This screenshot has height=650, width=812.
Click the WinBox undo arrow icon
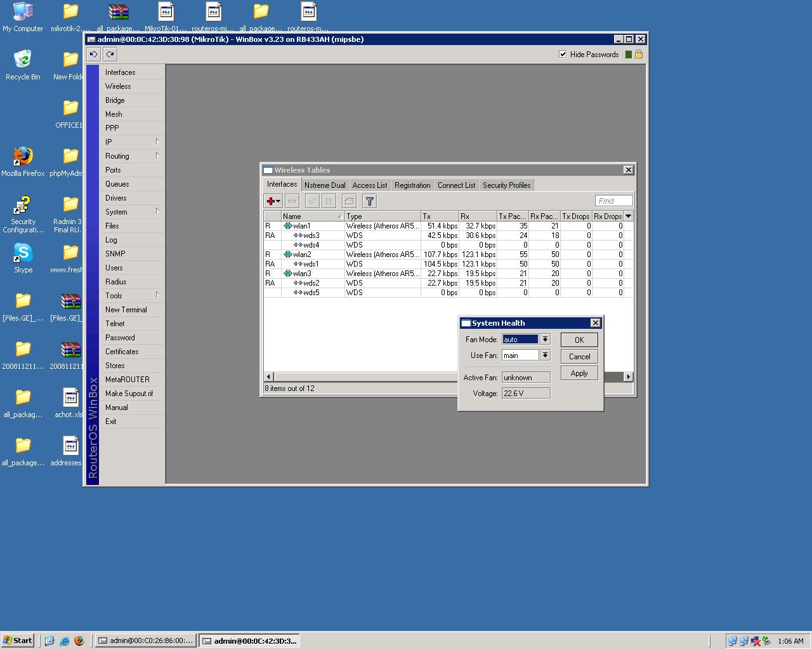(94, 55)
